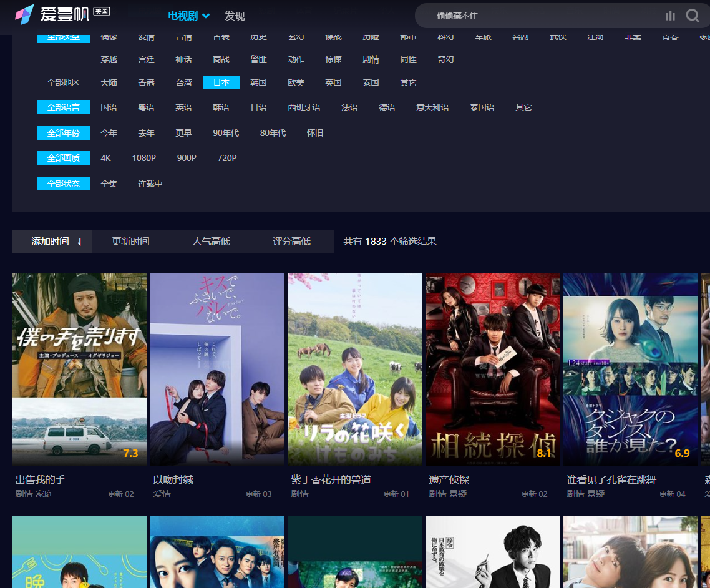This screenshot has height=588, width=710.
Task: Open the search magnifier icon
Action: (693, 16)
